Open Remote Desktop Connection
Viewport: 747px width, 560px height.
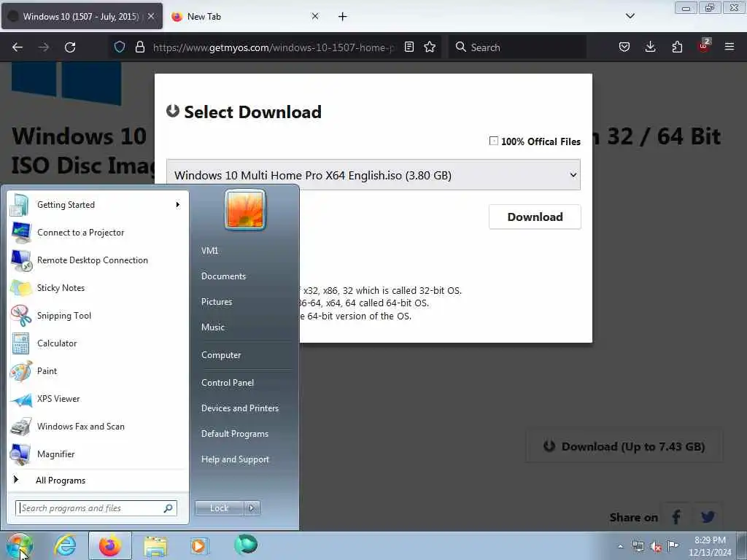[98, 260]
